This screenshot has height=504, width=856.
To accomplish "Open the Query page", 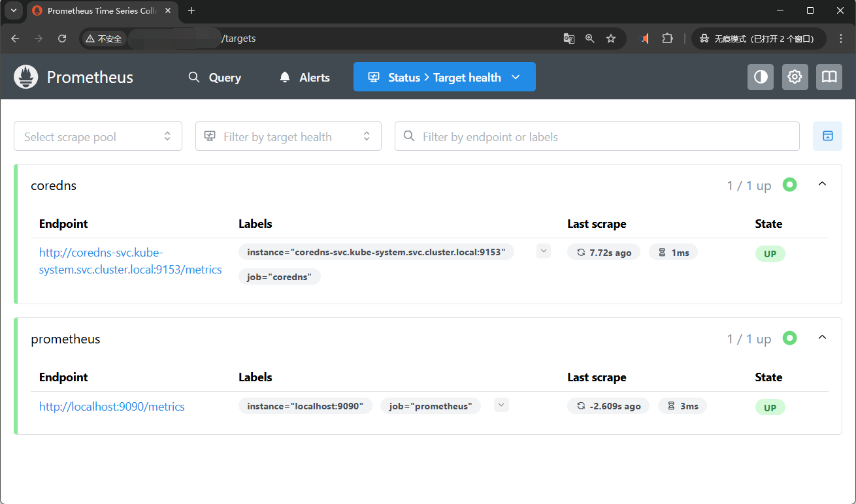I will [215, 77].
